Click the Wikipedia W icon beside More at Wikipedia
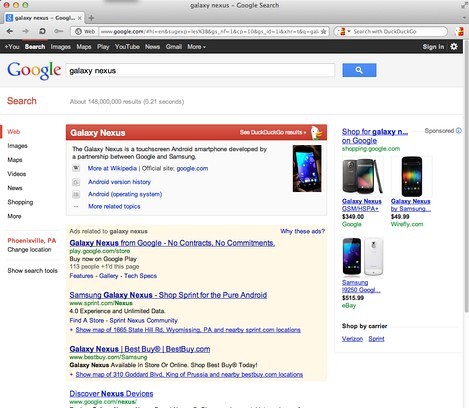Image resolution: width=469 pixels, height=408 pixels. 76,168
